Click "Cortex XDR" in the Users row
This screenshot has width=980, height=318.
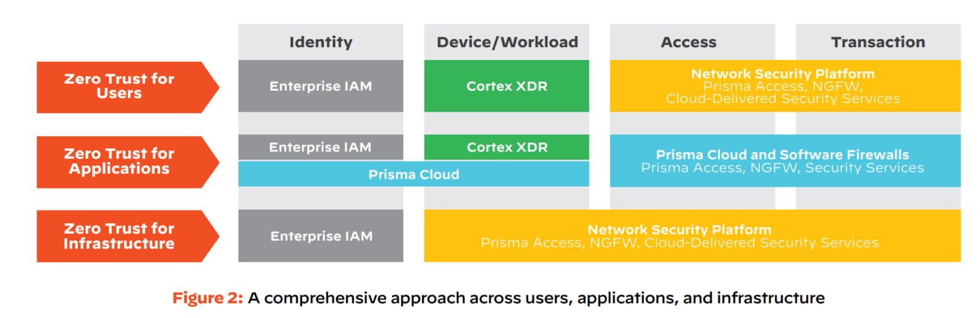[x=507, y=86]
